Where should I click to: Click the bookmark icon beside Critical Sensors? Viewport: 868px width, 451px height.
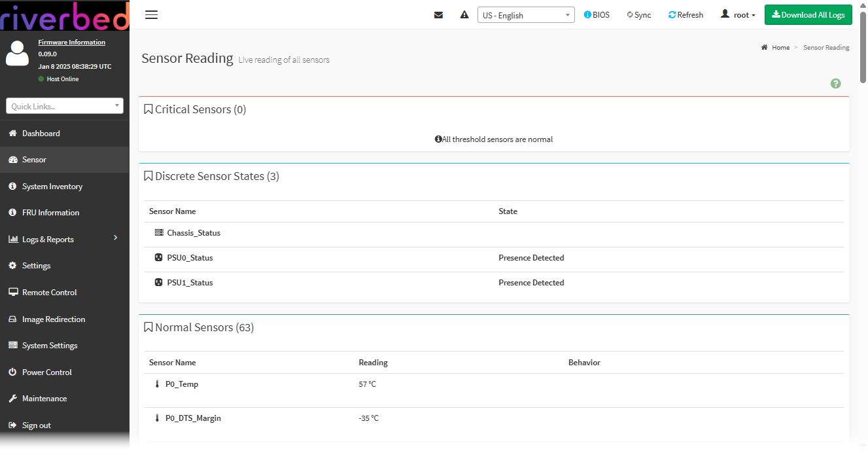148,109
